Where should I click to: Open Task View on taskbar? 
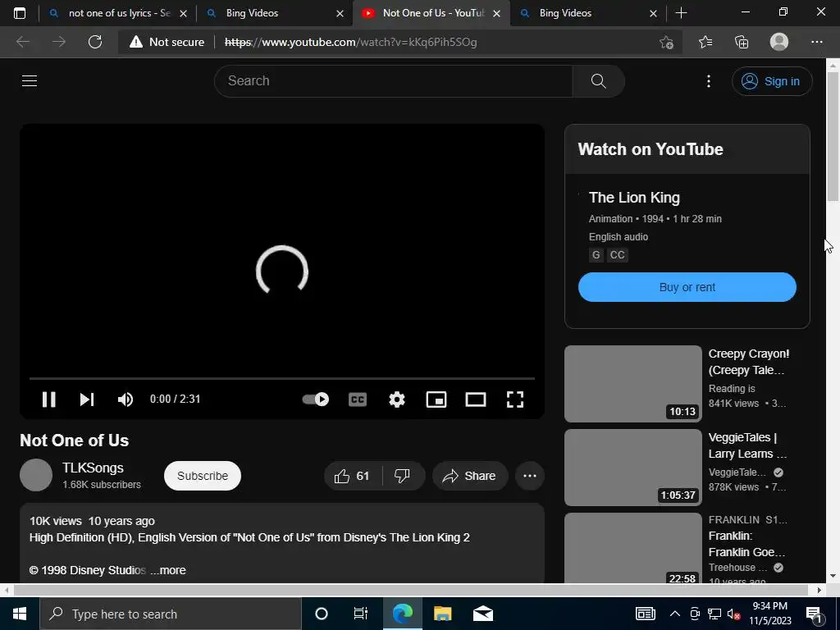(x=361, y=614)
